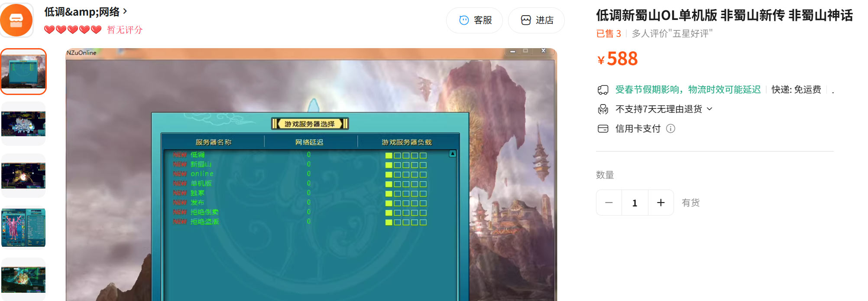Open the info icon beside 信用卡支付
Image resolution: width=868 pixels, height=301 pixels.
670,129
